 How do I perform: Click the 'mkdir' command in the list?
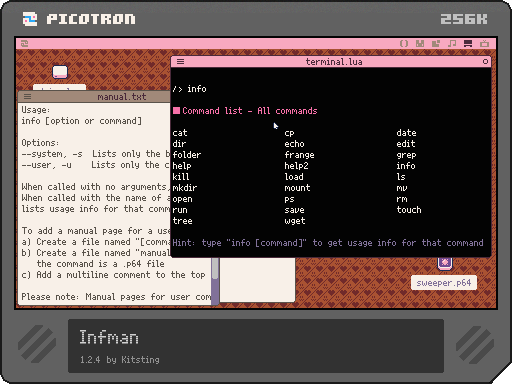click(185, 188)
